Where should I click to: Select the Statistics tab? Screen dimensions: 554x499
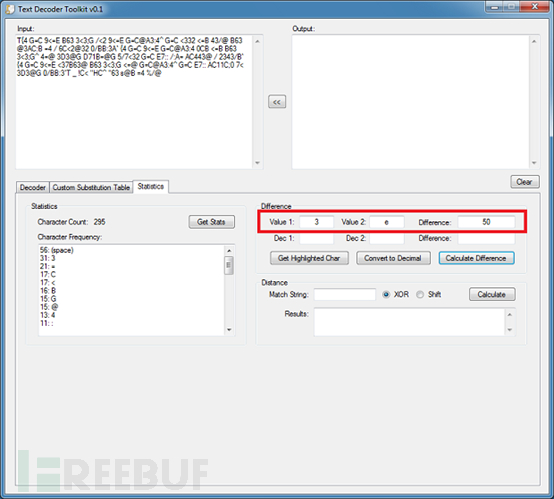[151, 186]
